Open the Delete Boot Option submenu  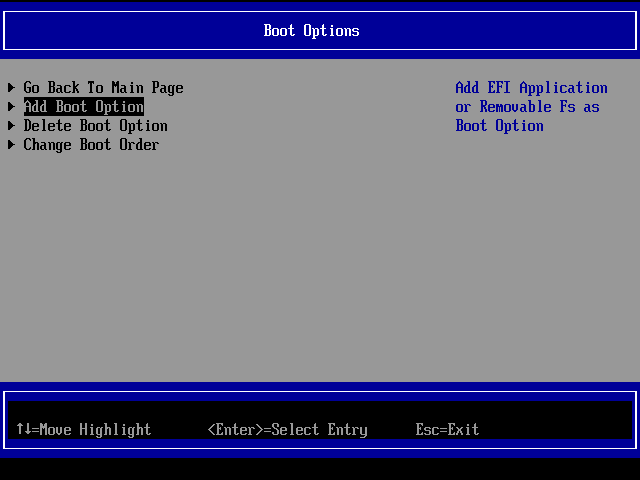click(95, 126)
